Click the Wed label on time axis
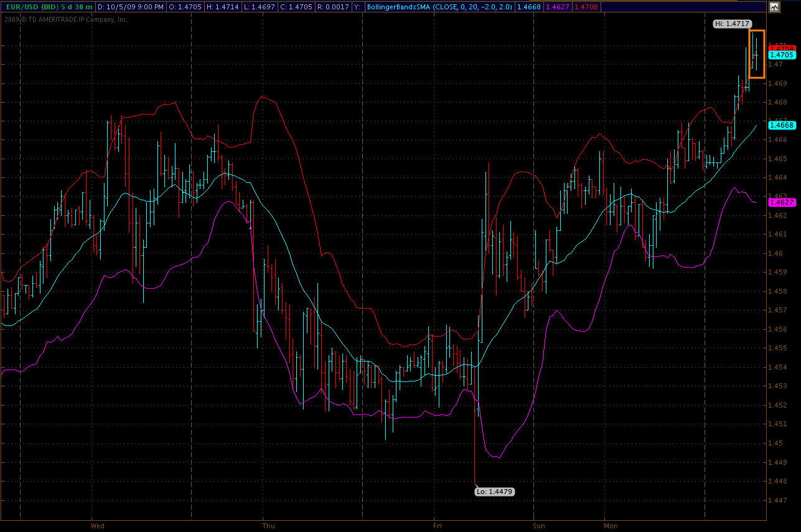Image resolution: width=801 pixels, height=532 pixels. click(x=98, y=526)
